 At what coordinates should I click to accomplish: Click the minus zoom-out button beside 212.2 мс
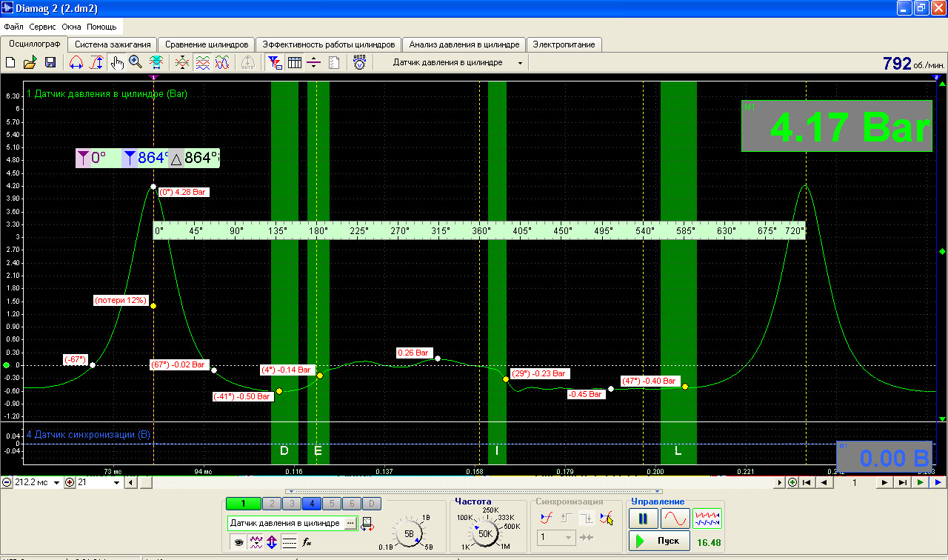pyautogui.click(x=6, y=482)
